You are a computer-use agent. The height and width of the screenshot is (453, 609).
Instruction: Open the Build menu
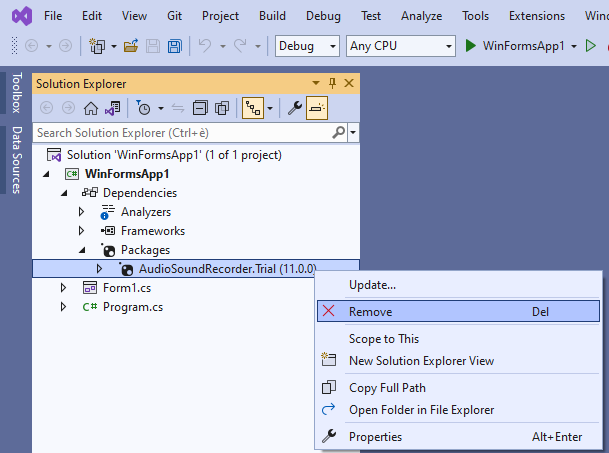click(x=272, y=16)
